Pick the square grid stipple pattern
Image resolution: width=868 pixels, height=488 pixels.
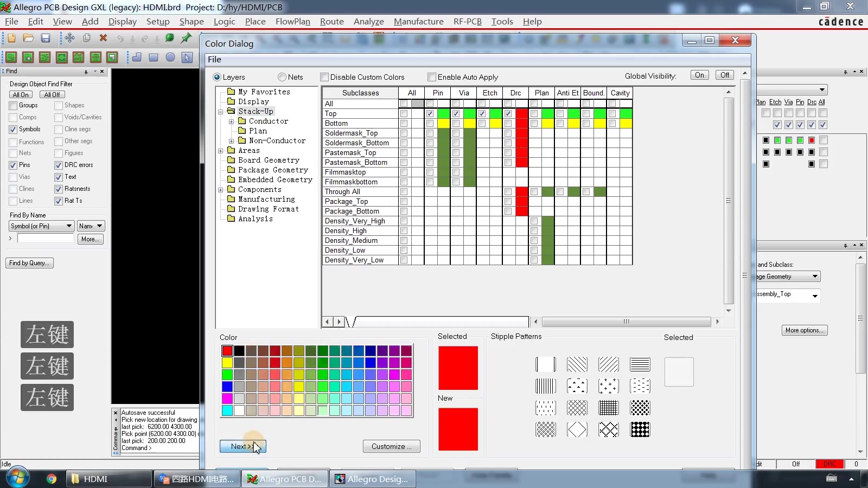click(x=609, y=408)
